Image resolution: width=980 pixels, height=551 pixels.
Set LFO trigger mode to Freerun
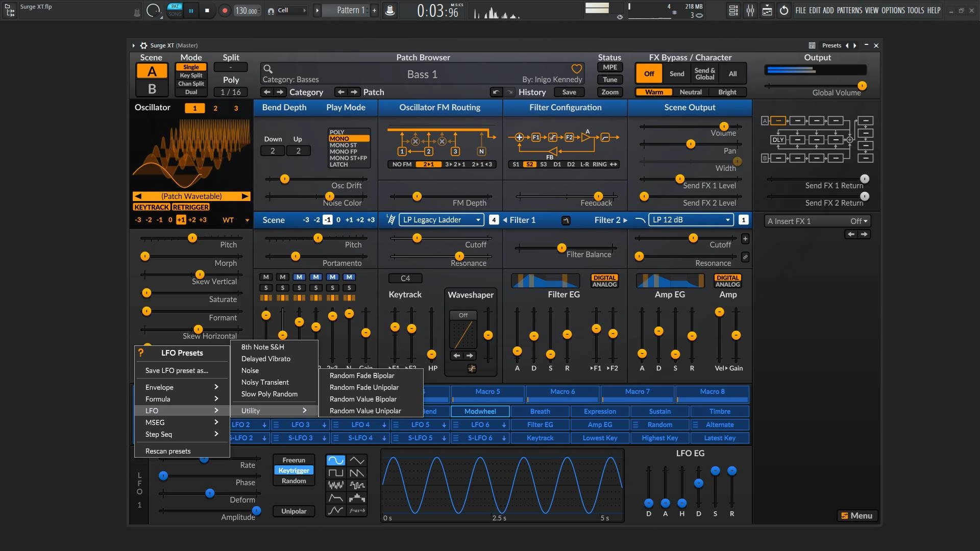[294, 460]
